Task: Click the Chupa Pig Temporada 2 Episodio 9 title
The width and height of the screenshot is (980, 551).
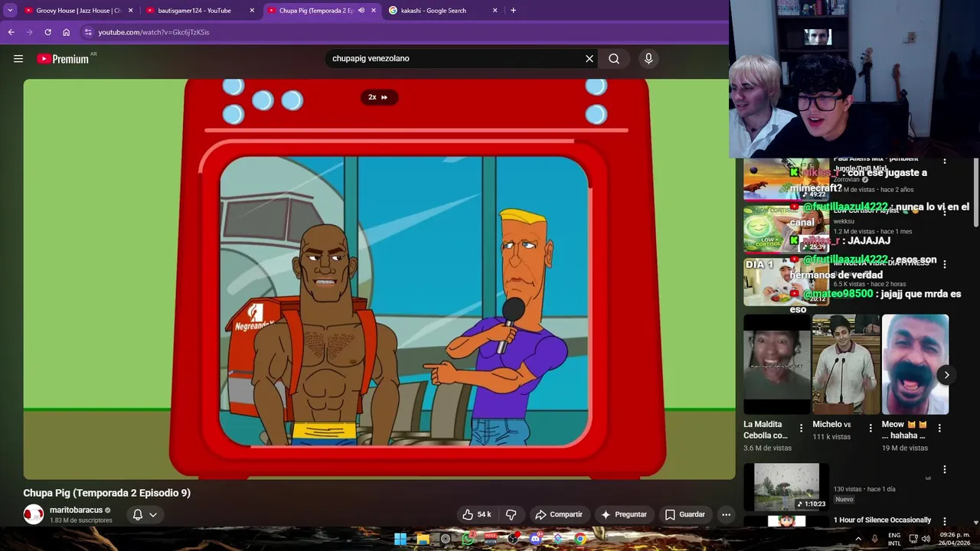Action: 106,493
